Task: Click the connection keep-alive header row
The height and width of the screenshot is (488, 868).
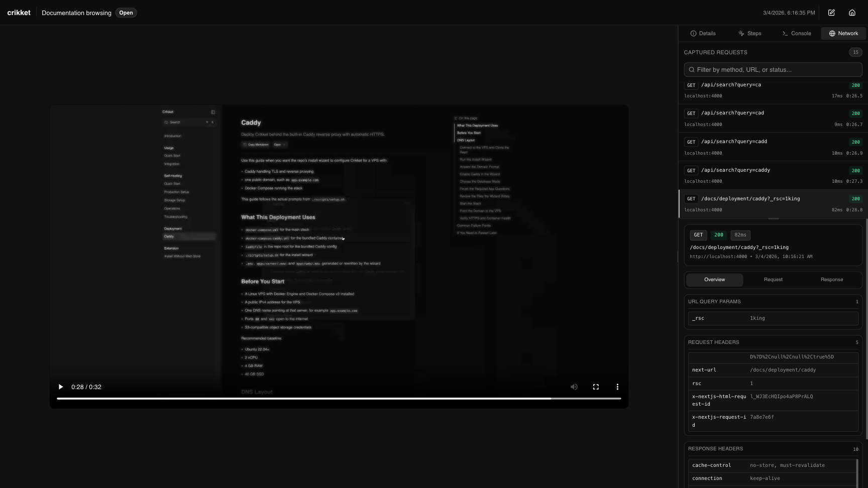Action: (x=773, y=478)
